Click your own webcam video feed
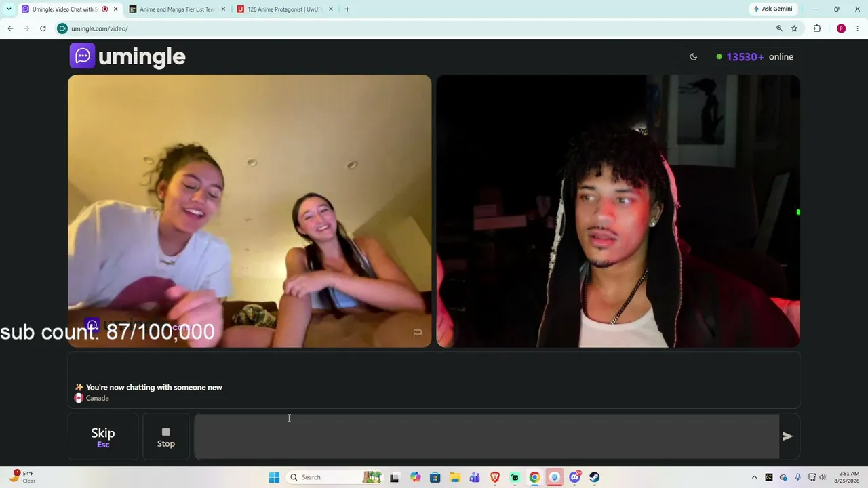Image resolution: width=868 pixels, height=488 pixels. coord(618,211)
